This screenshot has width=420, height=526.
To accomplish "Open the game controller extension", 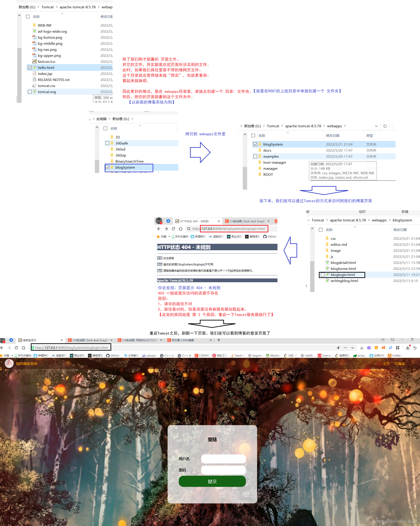I will coord(383,348).
